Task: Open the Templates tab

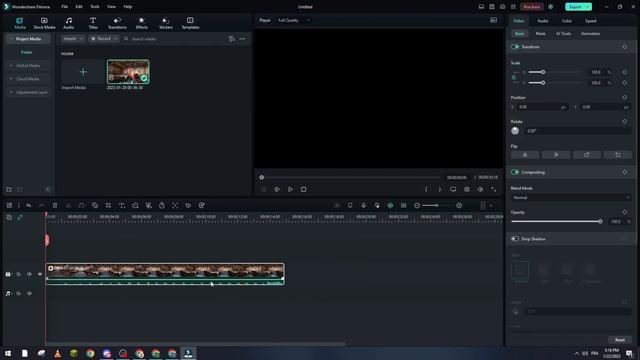Action: point(190,23)
